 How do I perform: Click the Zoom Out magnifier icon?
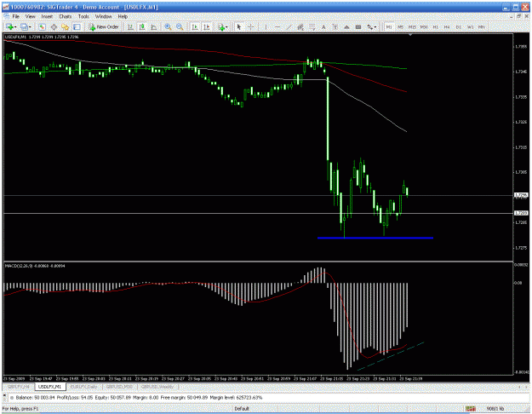(180, 26)
